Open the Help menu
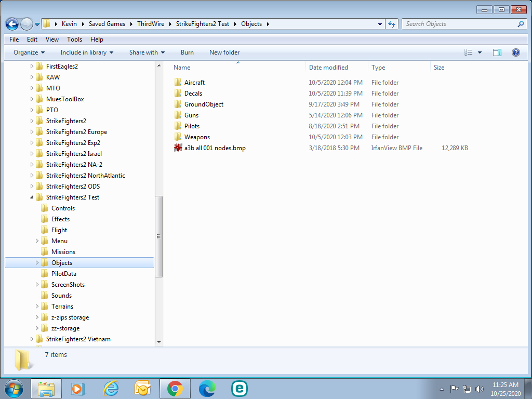532x399 pixels. (97, 39)
